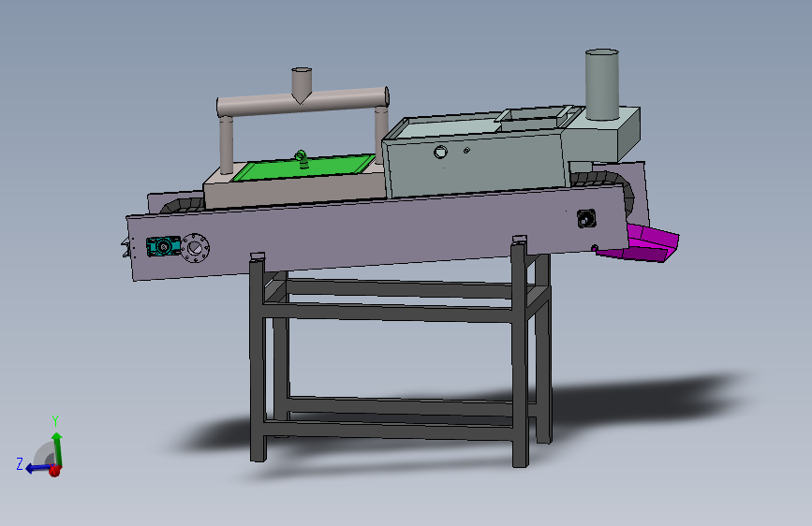The image size is (812, 526).
Task: Select the square bearing housing near chute
Action: point(586,218)
